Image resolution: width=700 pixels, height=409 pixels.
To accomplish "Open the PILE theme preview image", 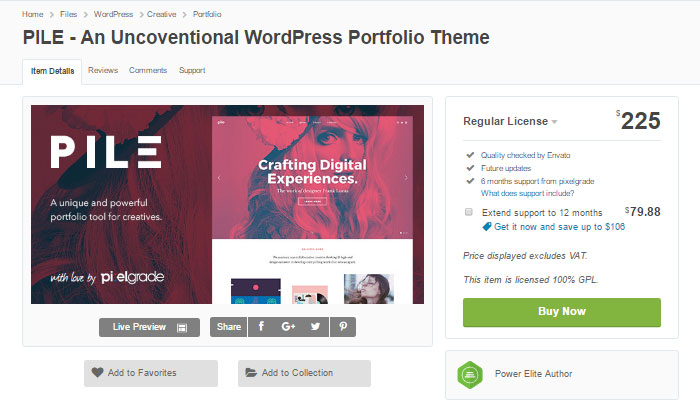I will (x=227, y=204).
